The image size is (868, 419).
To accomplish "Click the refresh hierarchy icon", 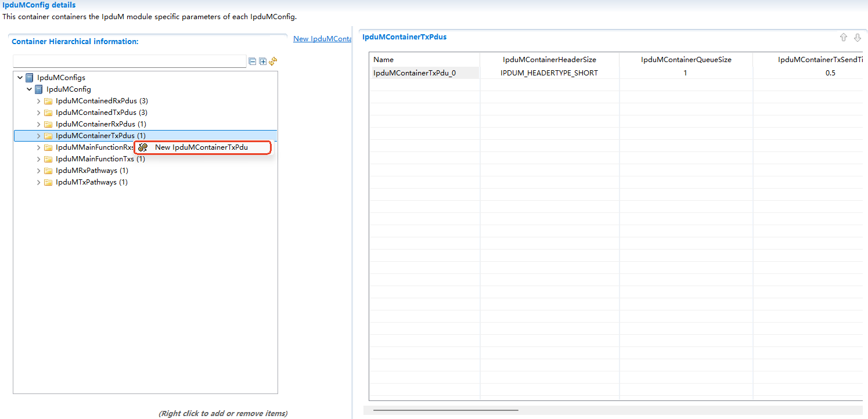I will [x=273, y=61].
